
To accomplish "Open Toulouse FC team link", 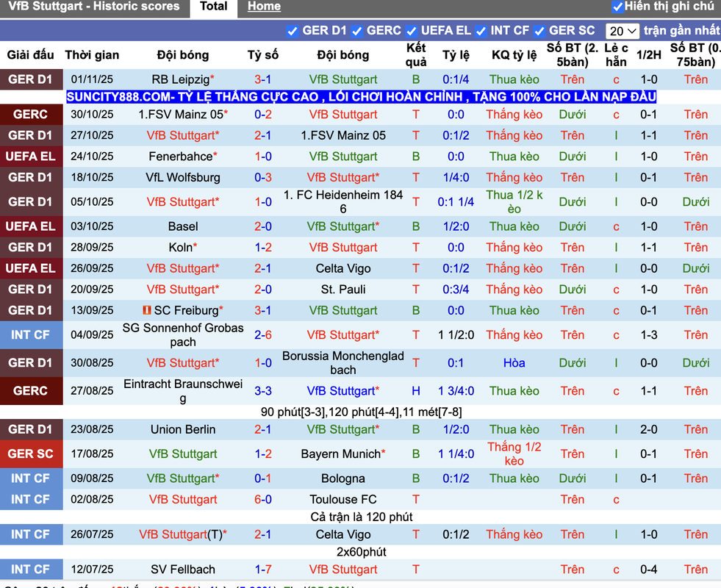I will click(x=343, y=500).
